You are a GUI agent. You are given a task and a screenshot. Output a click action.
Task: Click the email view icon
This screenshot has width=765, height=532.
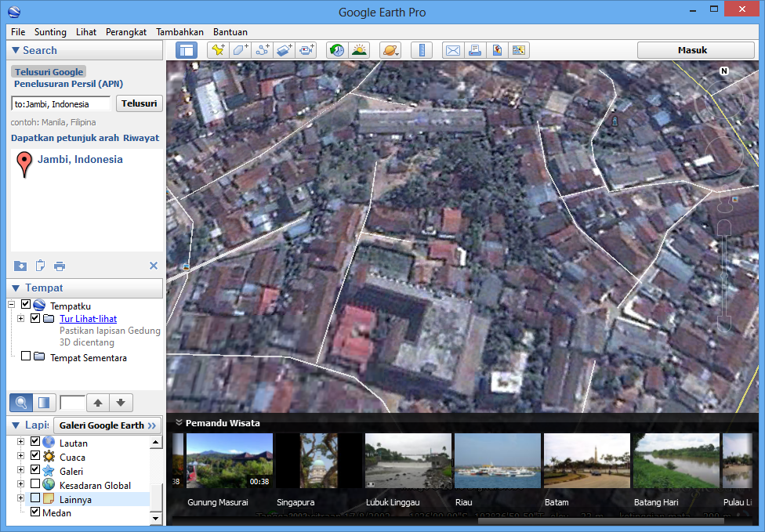coord(453,49)
